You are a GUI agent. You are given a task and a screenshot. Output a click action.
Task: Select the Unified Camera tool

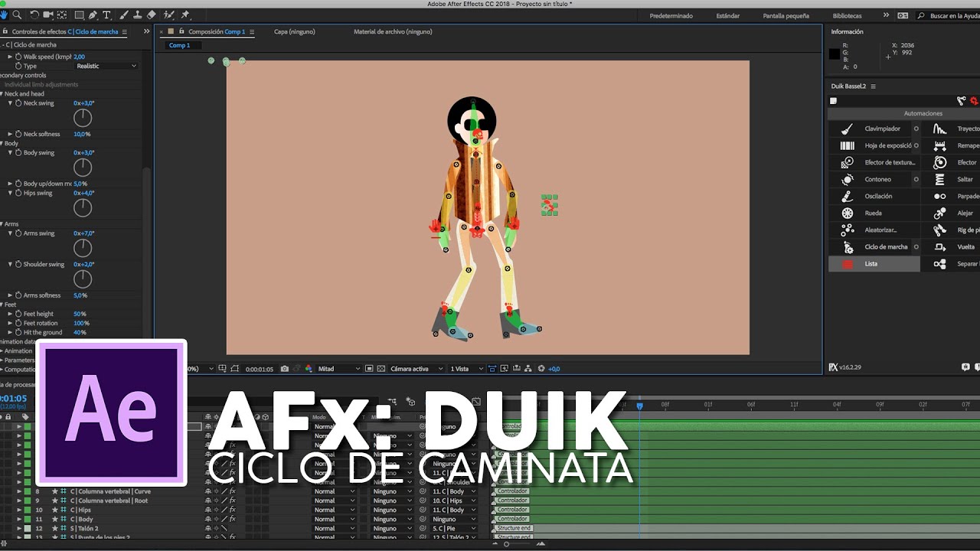pyautogui.click(x=48, y=15)
